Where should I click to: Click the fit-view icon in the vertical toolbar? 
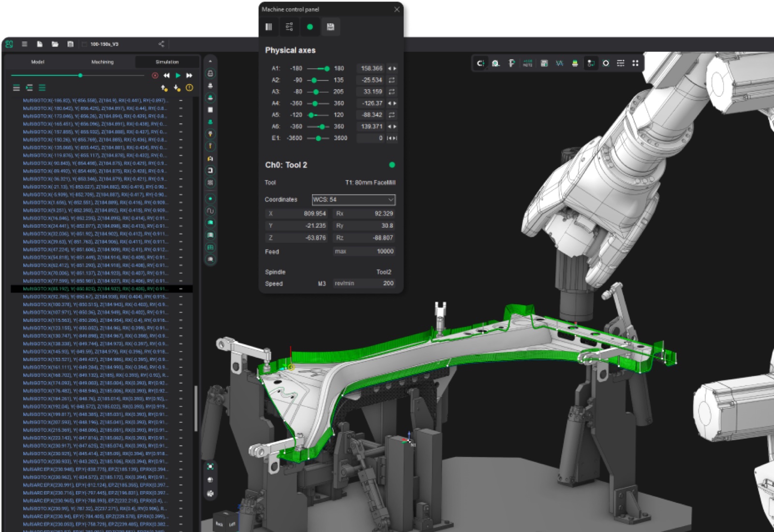pyautogui.click(x=210, y=467)
